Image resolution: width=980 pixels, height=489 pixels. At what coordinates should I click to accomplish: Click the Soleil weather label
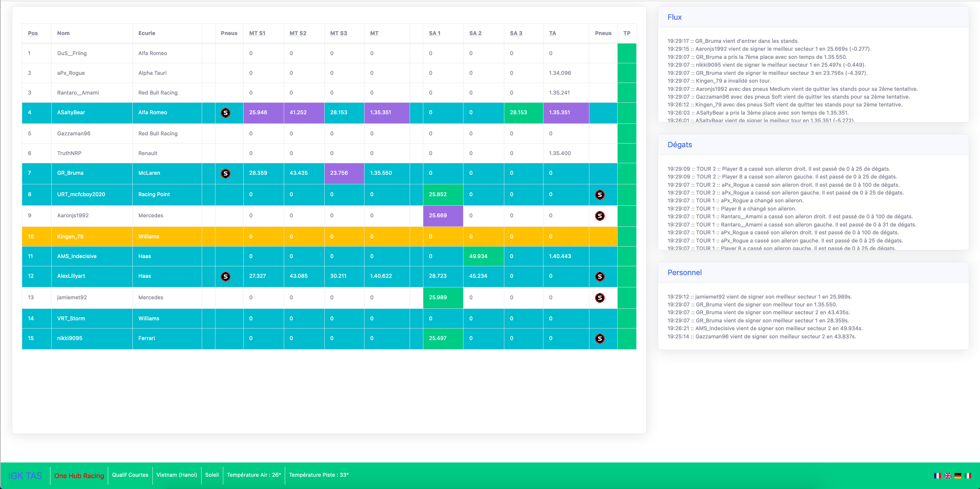212,475
